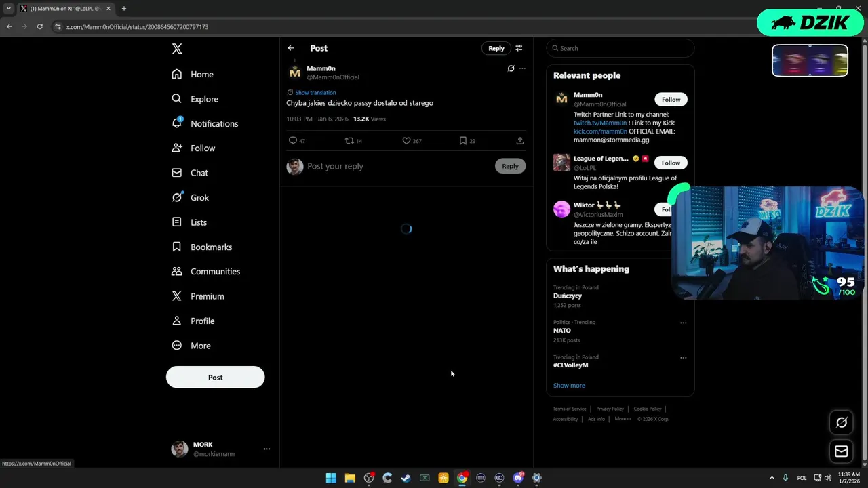
Task: Click Grok icon on Mamm0n's post
Action: 511,68
